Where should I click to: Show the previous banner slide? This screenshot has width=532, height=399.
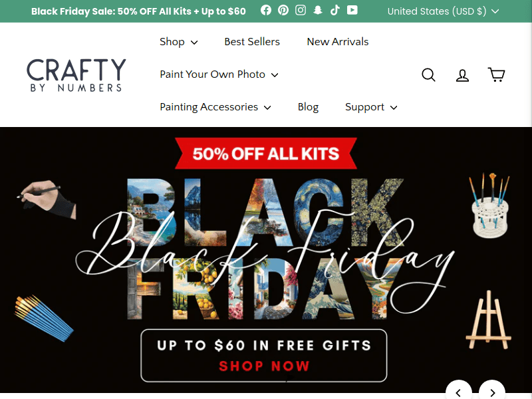458,391
